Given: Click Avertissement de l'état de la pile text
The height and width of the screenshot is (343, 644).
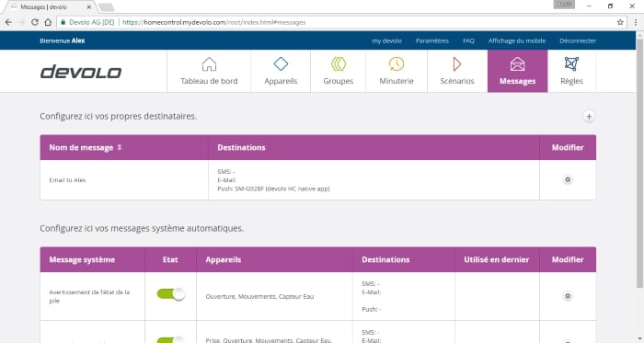Looking at the screenshot, I should tap(89, 296).
